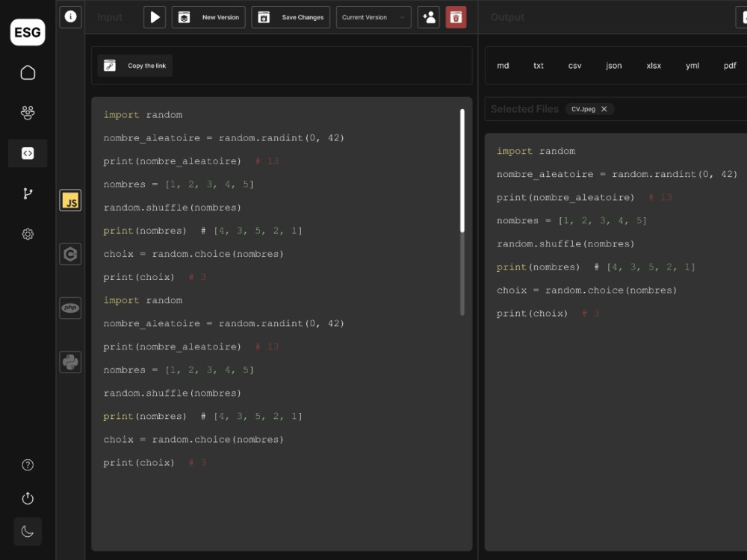
Task: Open the help question mark icon
Action: (28, 464)
